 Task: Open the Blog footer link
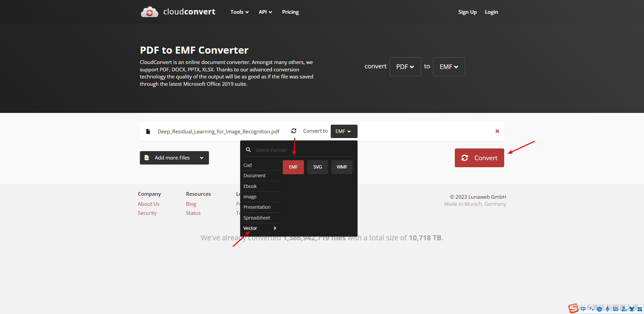tap(191, 204)
